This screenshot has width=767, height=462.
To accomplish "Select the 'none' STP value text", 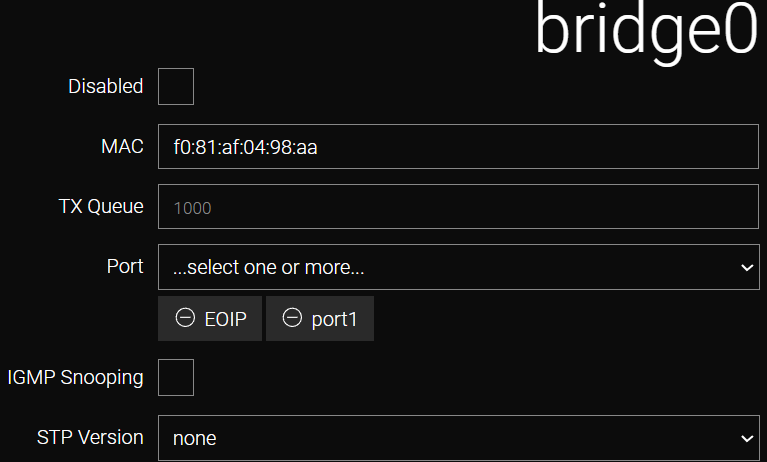I will (x=195, y=439).
